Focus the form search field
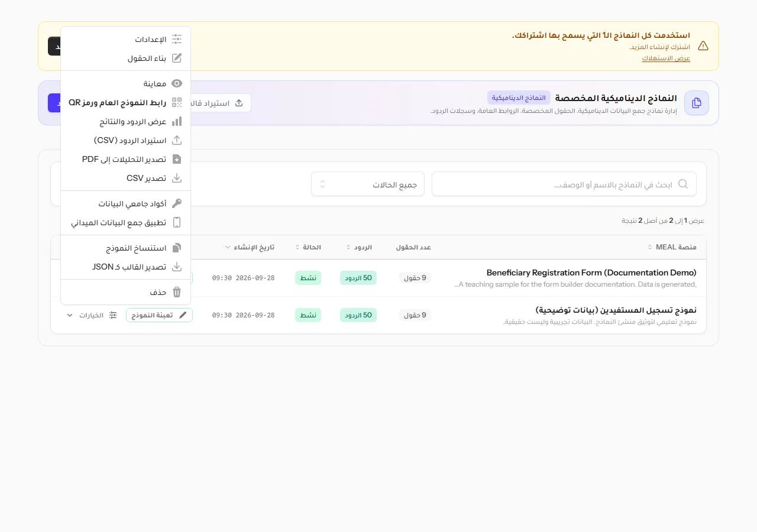This screenshot has height=532, width=757. click(x=564, y=184)
